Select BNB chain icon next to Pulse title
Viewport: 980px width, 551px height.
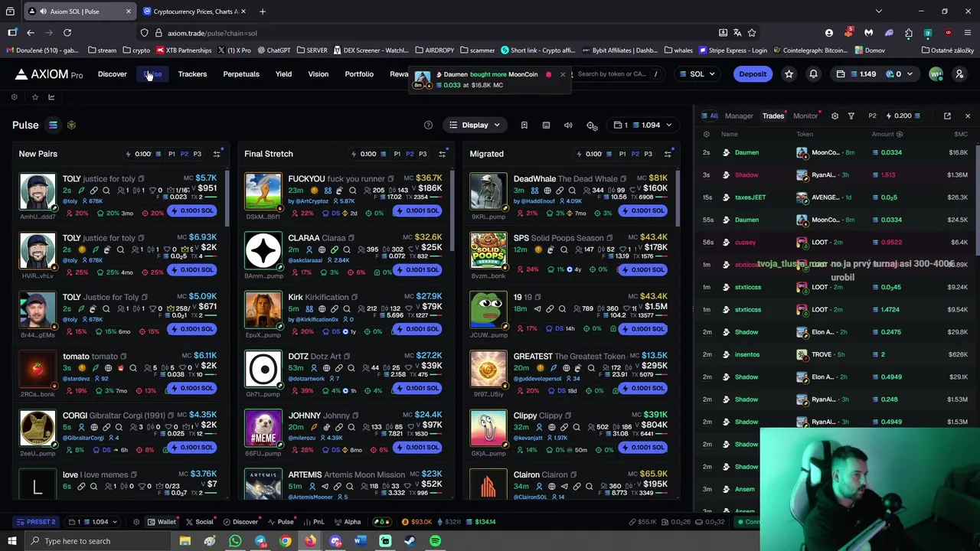click(71, 126)
